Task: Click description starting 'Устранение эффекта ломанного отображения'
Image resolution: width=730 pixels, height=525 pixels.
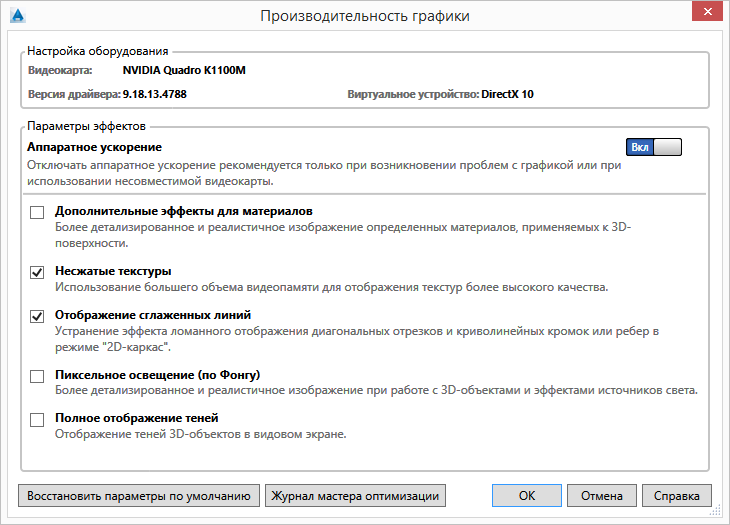Action: 357,339
